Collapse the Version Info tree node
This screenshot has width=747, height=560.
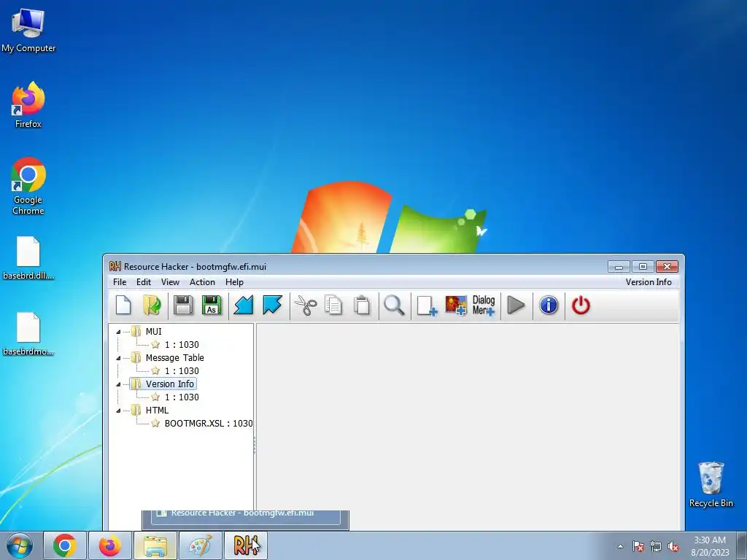[118, 384]
